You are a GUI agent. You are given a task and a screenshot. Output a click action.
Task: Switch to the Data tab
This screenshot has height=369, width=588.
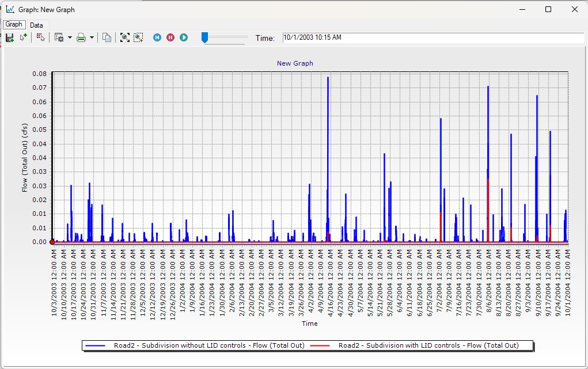click(36, 25)
